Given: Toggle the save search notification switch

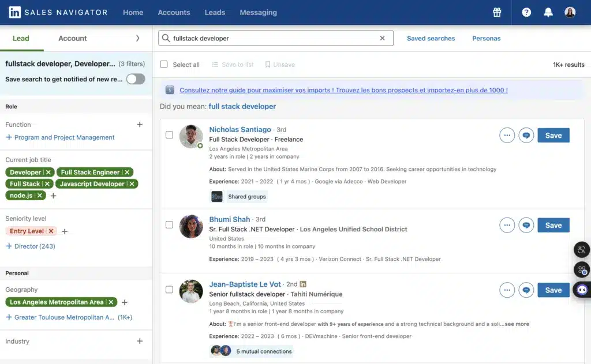Looking at the screenshot, I should click(136, 79).
